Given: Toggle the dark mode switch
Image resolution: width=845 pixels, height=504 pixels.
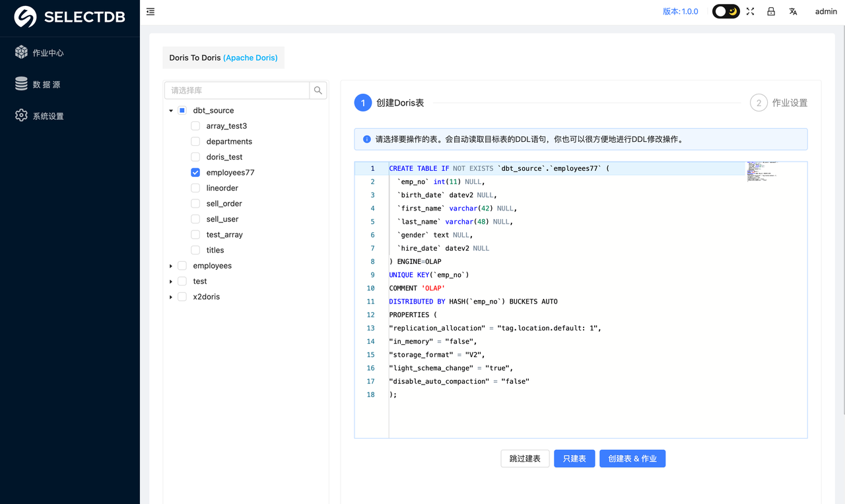Looking at the screenshot, I should point(726,11).
